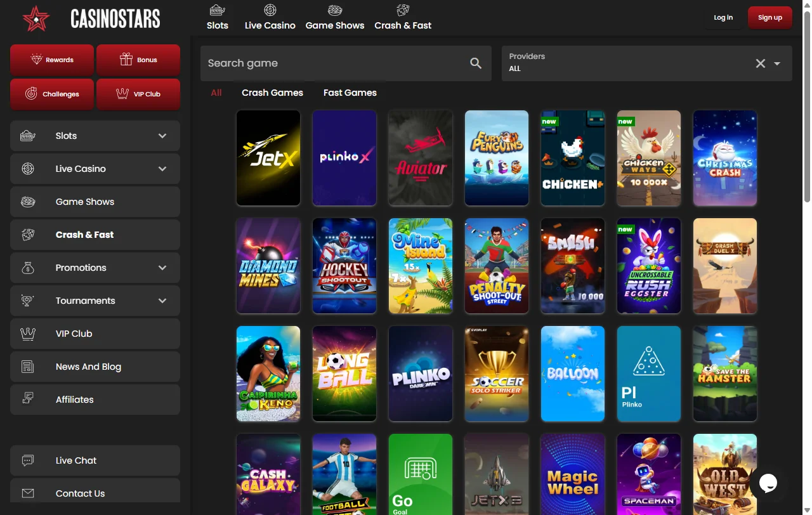
Task: Open the Bonus gift button
Action: click(x=138, y=60)
